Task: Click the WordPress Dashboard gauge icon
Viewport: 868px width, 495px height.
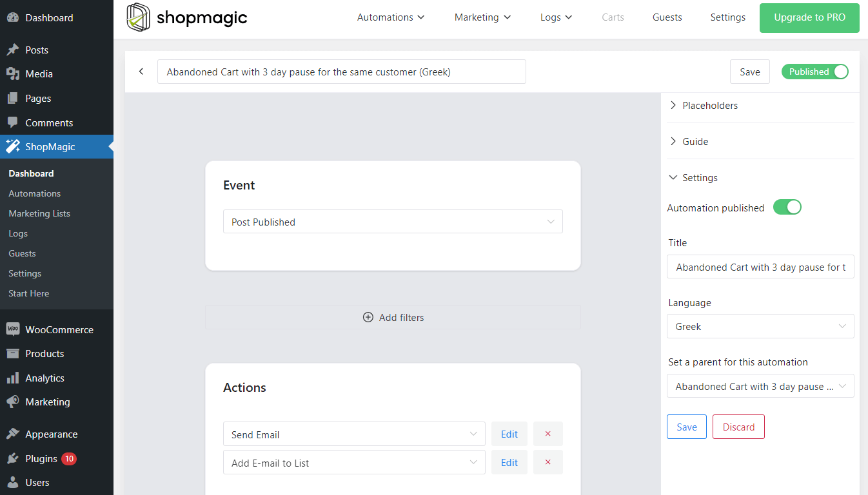Action: click(x=13, y=17)
